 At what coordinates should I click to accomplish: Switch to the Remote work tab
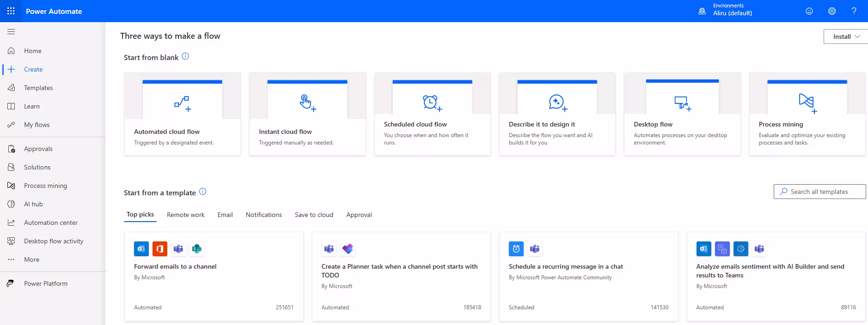click(186, 215)
